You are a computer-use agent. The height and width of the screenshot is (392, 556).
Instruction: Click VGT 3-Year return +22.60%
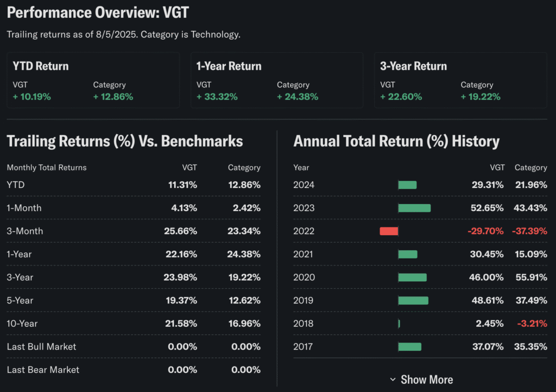401,97
